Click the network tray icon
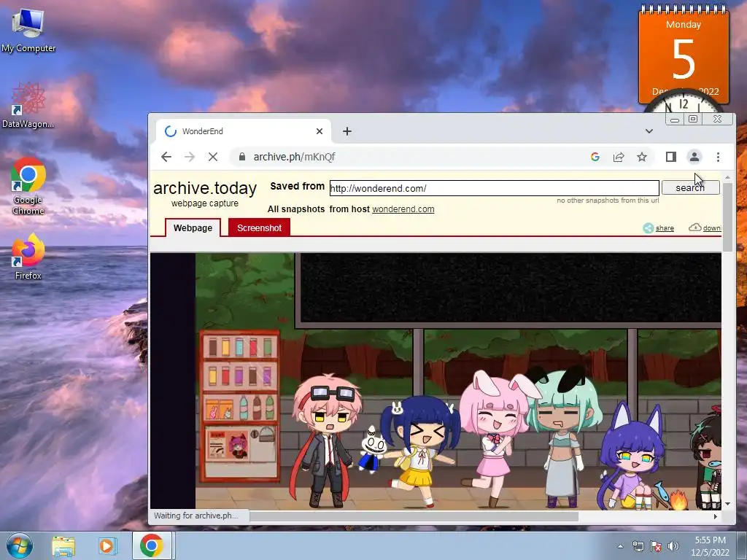 click(x=638, y=546)
